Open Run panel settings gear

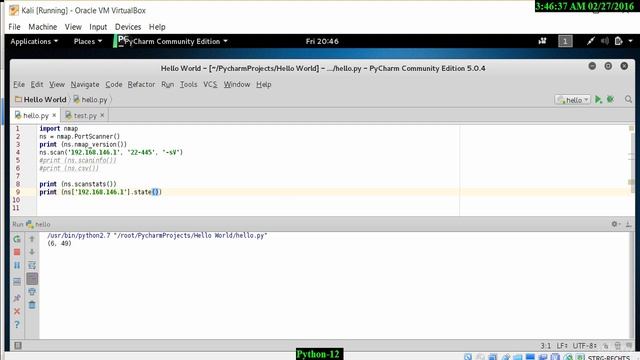[615, 224]
